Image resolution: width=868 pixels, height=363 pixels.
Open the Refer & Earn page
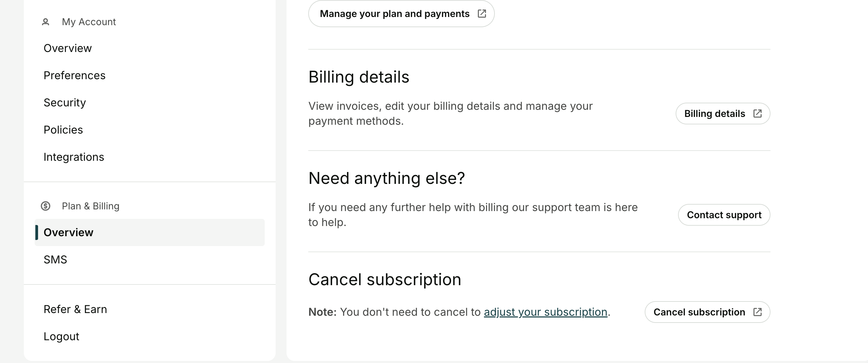click(x=75, y=309)
